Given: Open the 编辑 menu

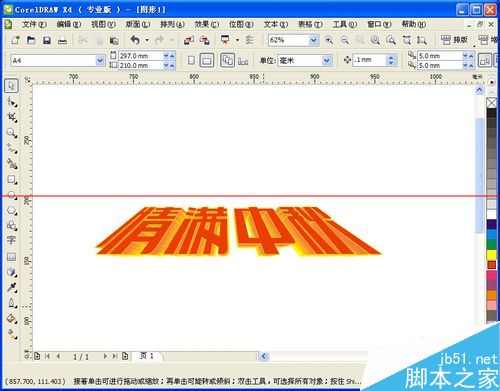Looking at the screenshot, I should pyautogui.click(x=69, y=24).
